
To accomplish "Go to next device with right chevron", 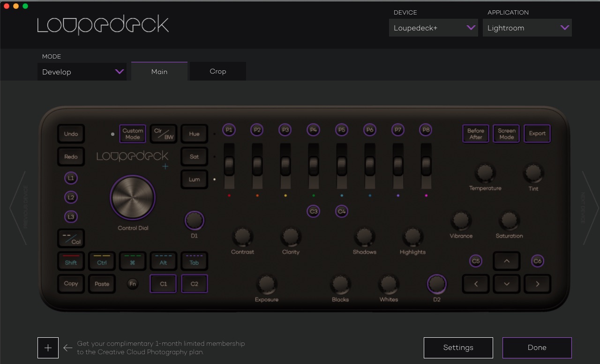I will (x=590, y=208).
